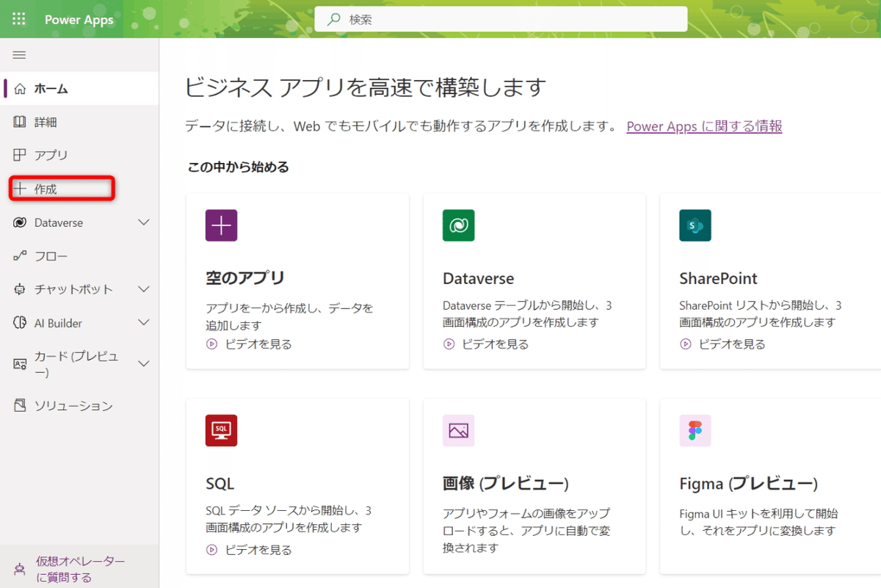881x588 pixels.
Task: Click the カード (プレビュー) label in sidebar
Action: pos(76,363)
